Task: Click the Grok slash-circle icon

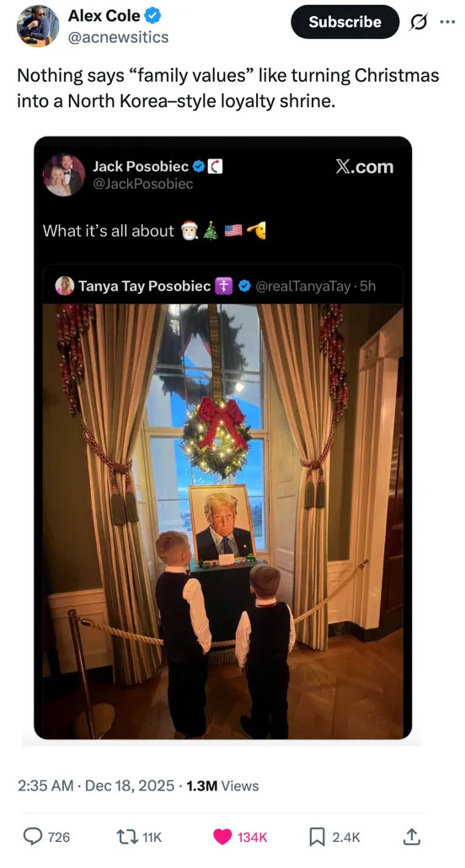Action: pos(417,22)
